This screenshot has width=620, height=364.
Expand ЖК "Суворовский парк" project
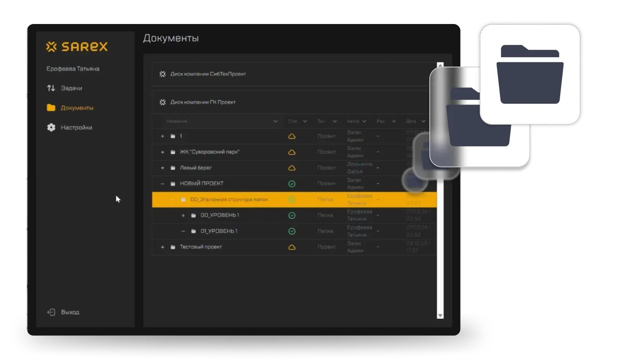pos(163,152)
